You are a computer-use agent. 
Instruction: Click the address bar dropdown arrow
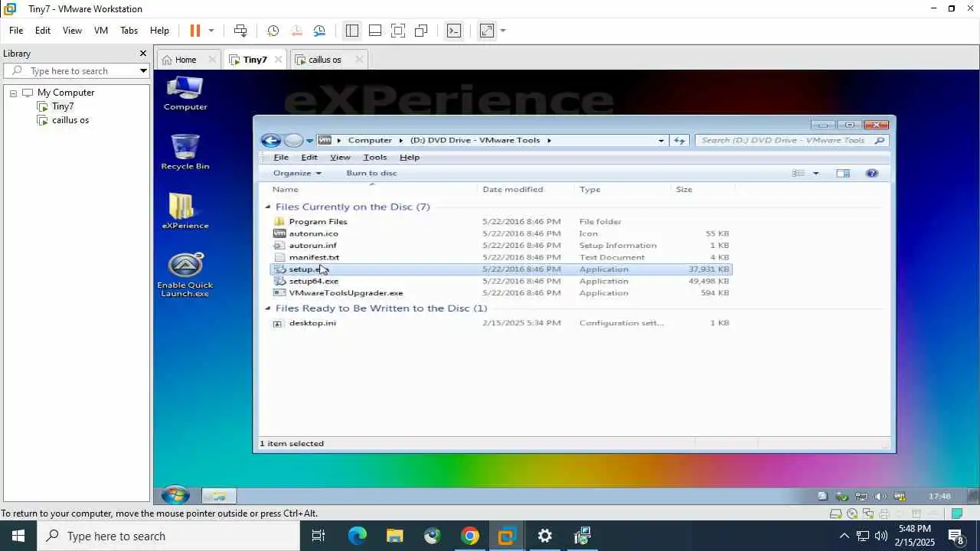(x=661, y=141)
